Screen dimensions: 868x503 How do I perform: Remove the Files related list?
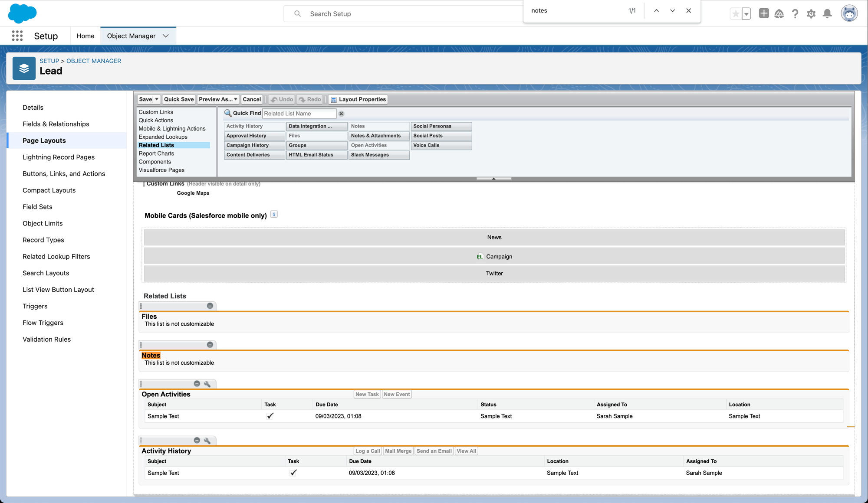pos(210,306)
